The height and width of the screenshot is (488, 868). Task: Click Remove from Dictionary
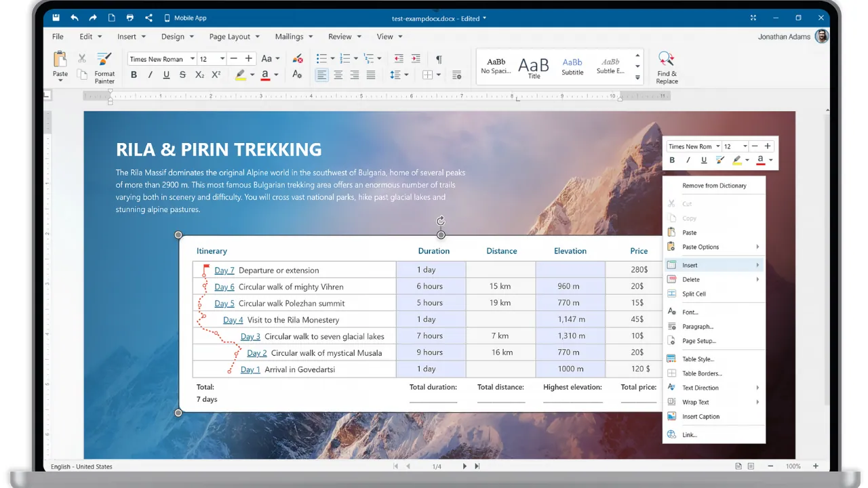(x=714, y=186)
